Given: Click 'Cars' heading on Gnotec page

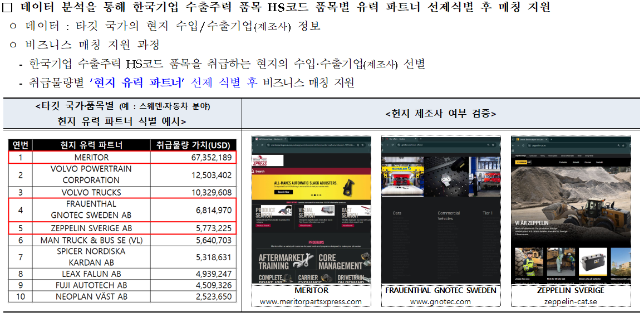Looking at the screenshot, I should (x=397, y=213).
